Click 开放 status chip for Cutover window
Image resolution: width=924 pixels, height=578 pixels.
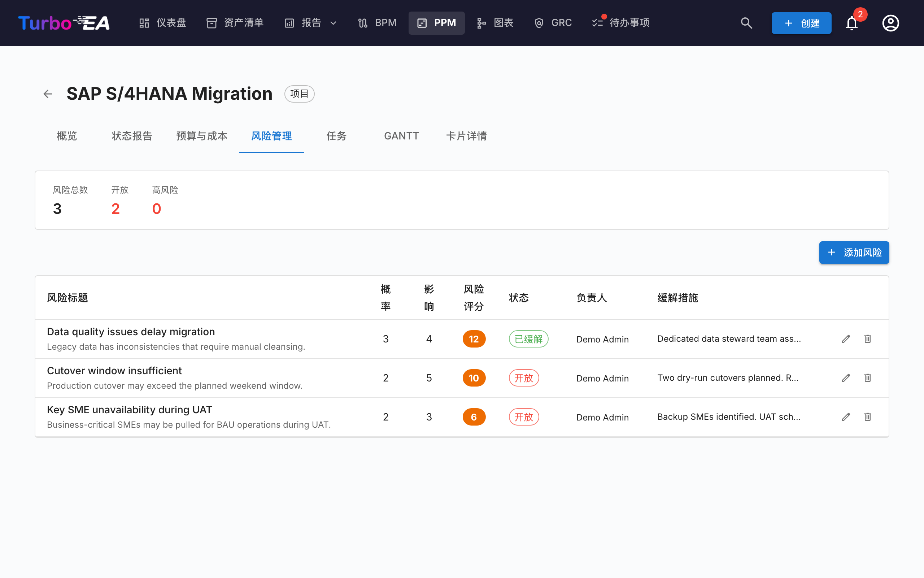pyautogui.click(x=524, y=378)
